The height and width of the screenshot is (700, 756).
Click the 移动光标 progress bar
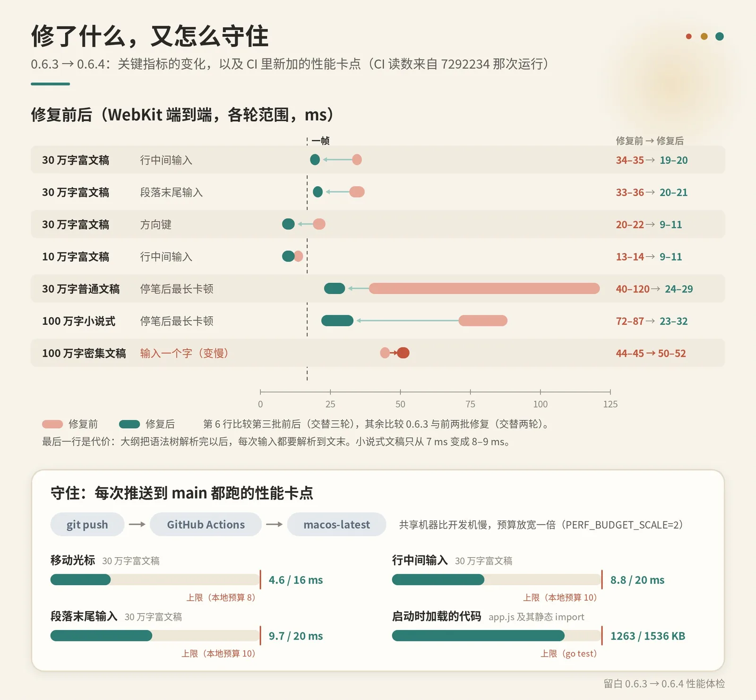click(x=155, y=579)
